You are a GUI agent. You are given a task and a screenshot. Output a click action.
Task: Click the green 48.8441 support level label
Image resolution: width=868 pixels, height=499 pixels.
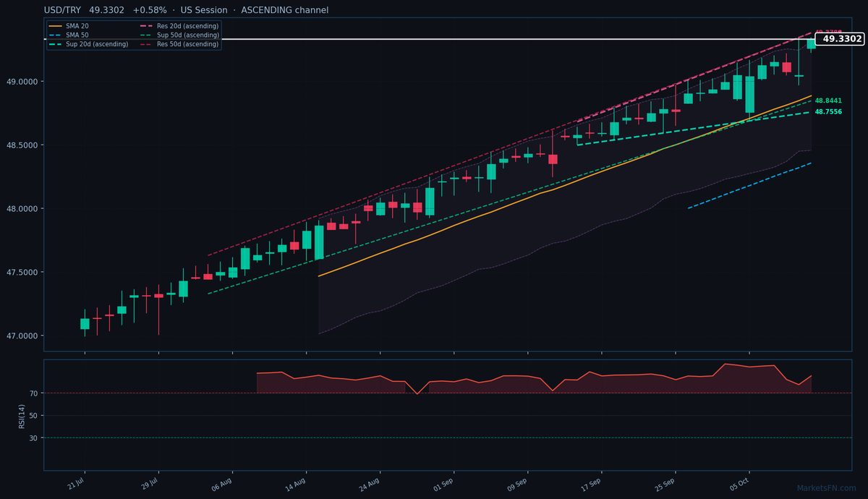point(828,101)
